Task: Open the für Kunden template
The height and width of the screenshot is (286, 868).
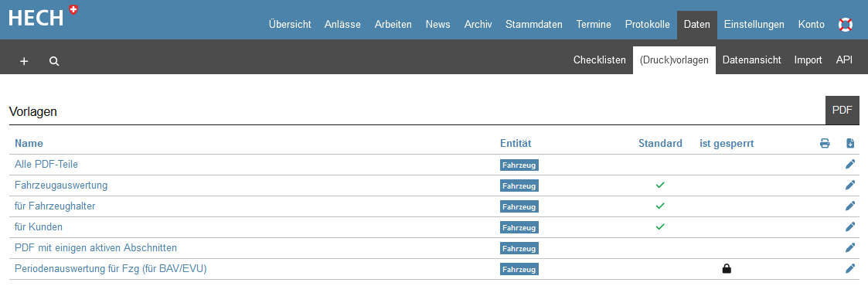Action: tap(38, 226)
